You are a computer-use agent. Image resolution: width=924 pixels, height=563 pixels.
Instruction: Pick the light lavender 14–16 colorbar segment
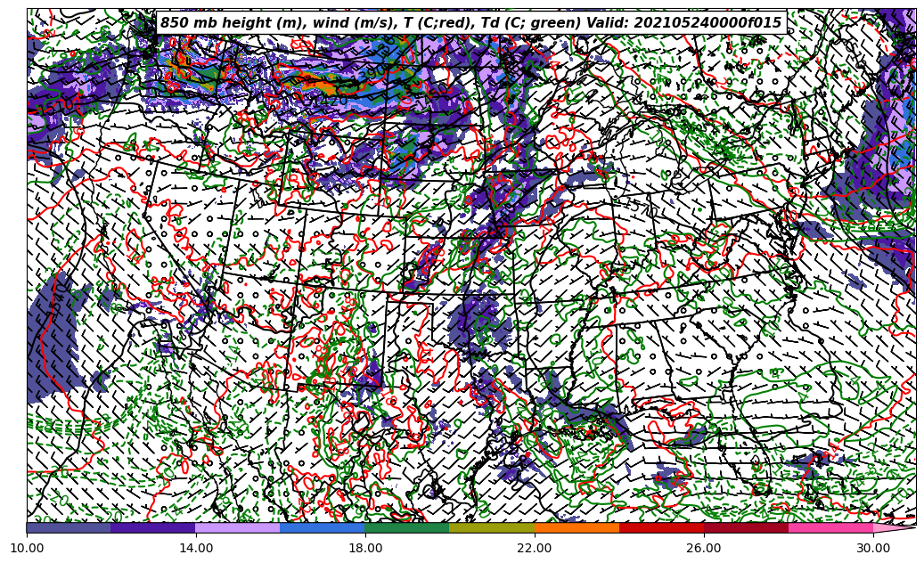(x=238, y=527)
